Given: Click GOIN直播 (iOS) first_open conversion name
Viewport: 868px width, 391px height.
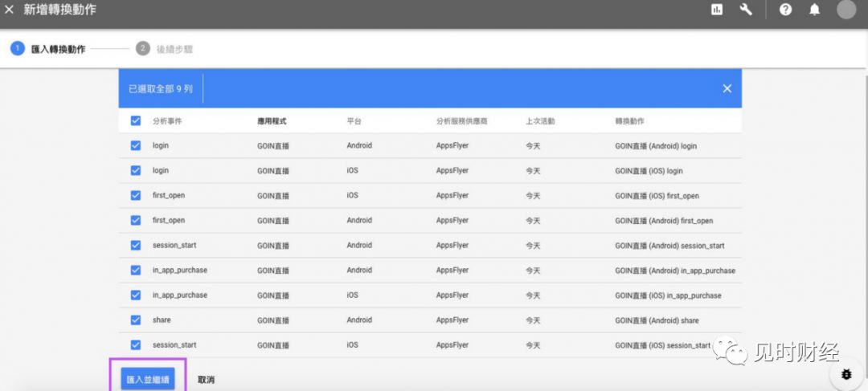Looking at the screenshot, I should (x=657, y=196).
